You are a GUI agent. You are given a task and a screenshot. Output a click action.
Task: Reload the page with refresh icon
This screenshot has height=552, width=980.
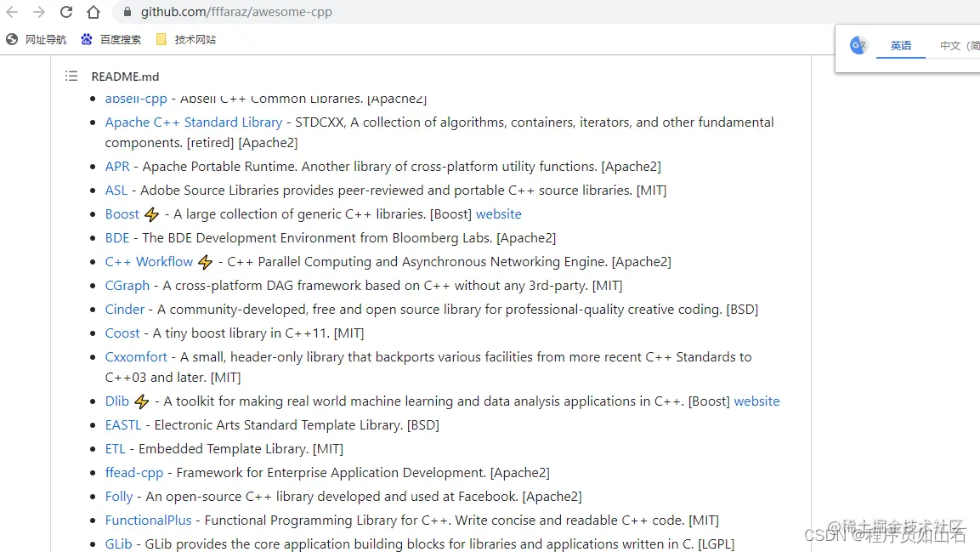66,12
